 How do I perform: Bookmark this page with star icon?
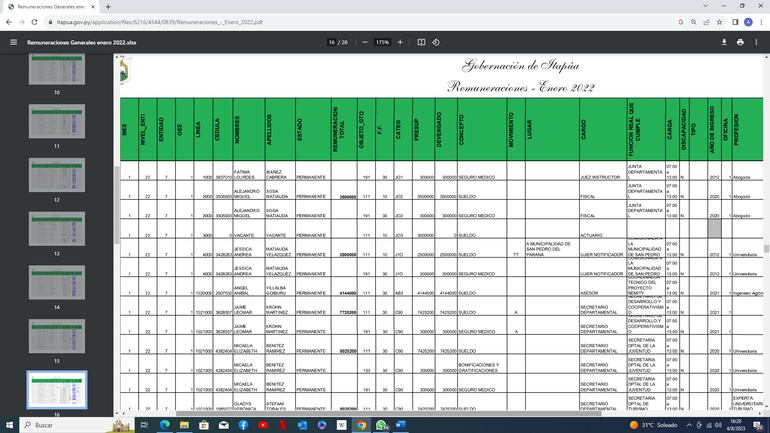pyautogui.click(x=719, y=22)
